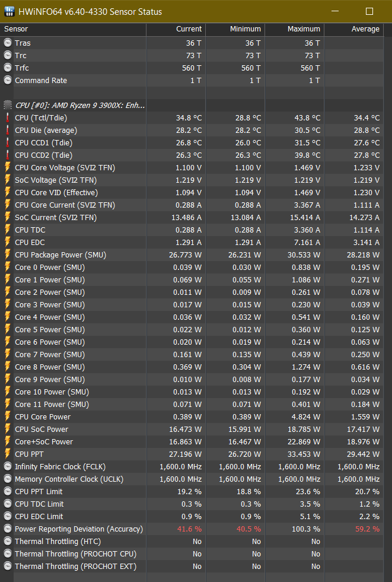Viewport: 392px width, 582px height.
Task: Click the 13.486 A SoC Current value
Action: point(186,217)
